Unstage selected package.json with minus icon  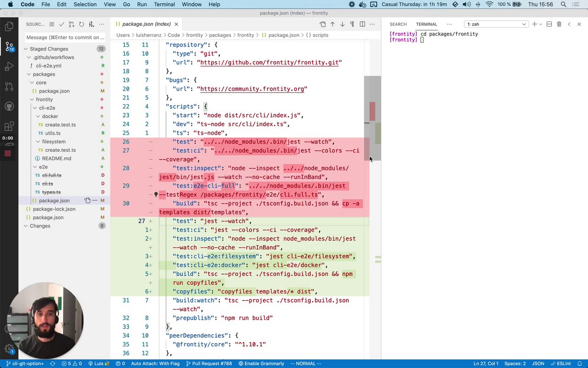click(x=95, y=201)
